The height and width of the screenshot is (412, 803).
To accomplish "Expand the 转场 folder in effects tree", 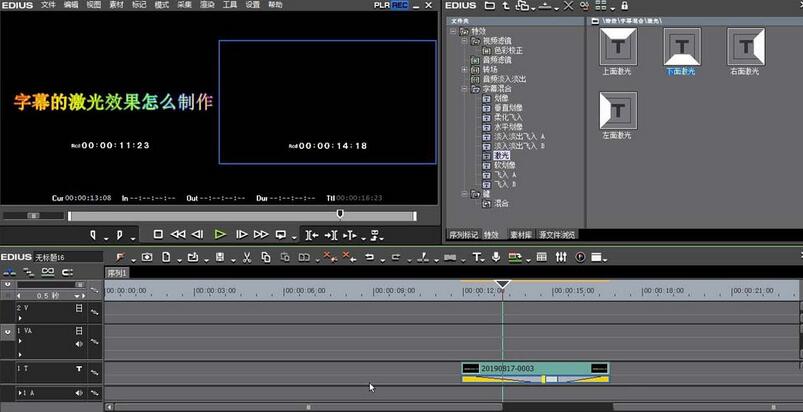I will pyautogui.click(x=464, y=70).
